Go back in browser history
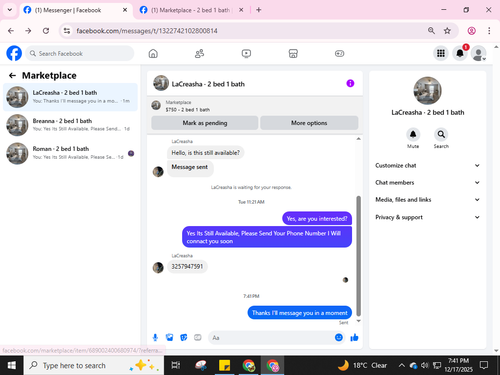This screenshot has width=500, height=375. pyautogui.click(x=11, y=31)
